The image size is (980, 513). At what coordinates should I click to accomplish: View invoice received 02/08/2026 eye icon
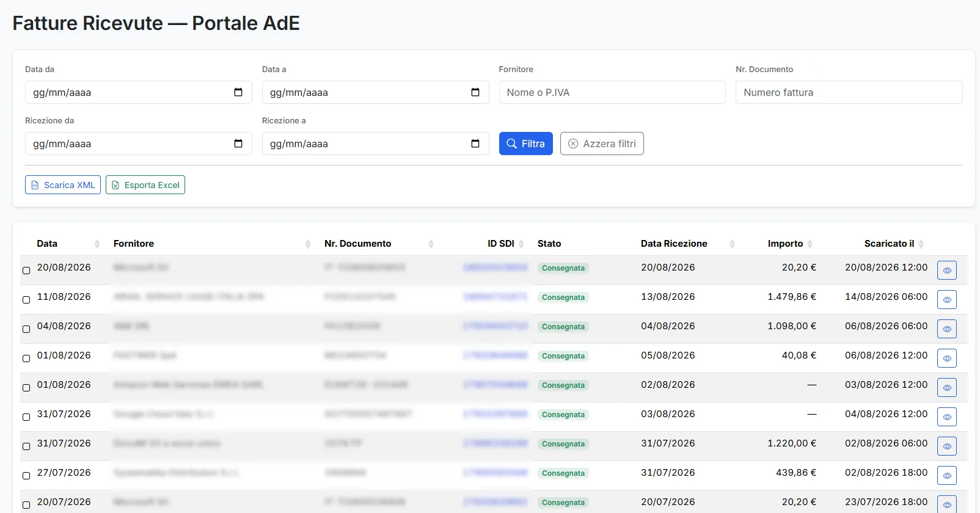click(x=947, y=388)
